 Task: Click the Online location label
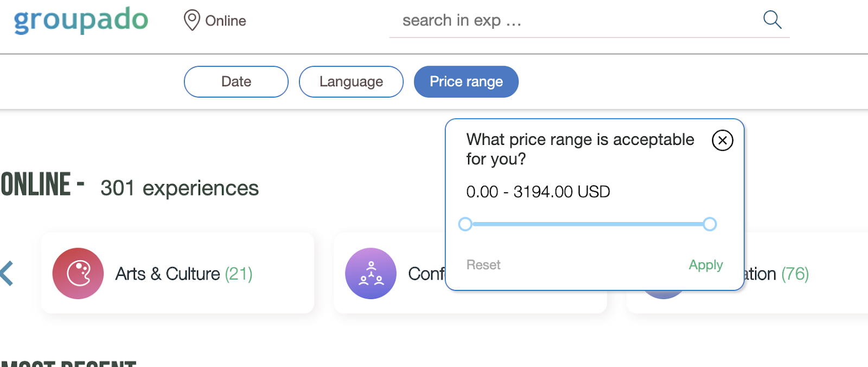click(226, 21)
